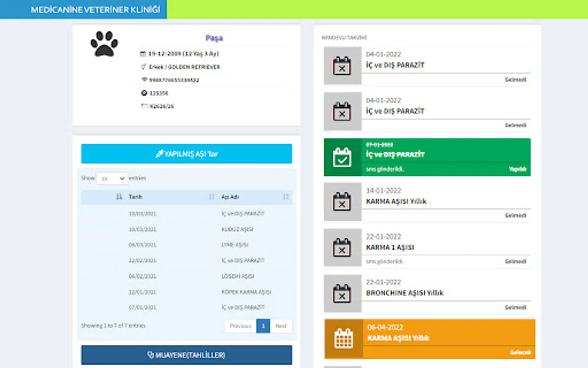Select the KÖPEK KARMA AŞISI table row

point(187,292)
